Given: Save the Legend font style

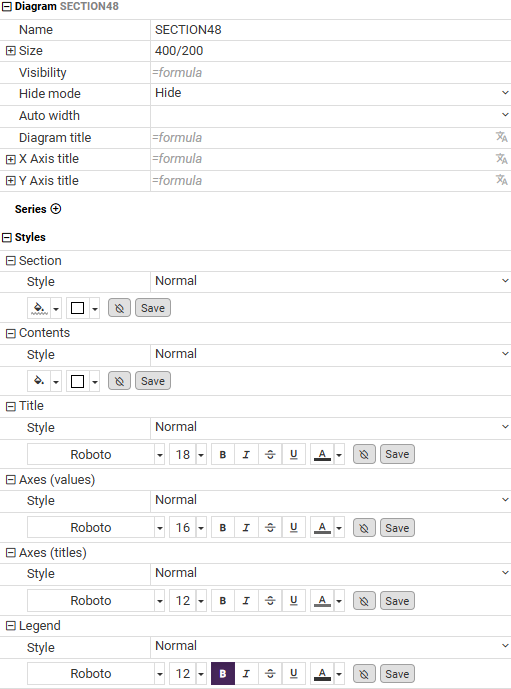Looking at the screenshot, I should click(x=397, y=674).
